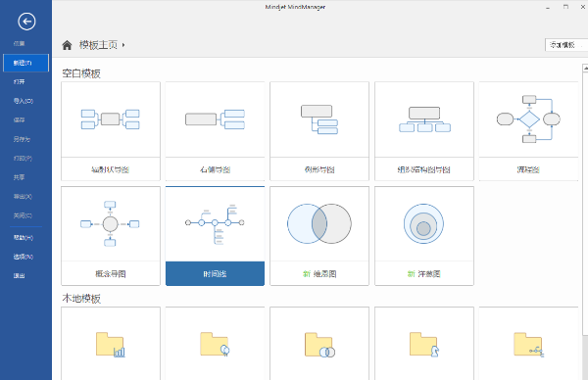The height and width of the screenshot is (380, 588).
Task: Select 新建(N) in the sidebar
Action: point(25,63)
